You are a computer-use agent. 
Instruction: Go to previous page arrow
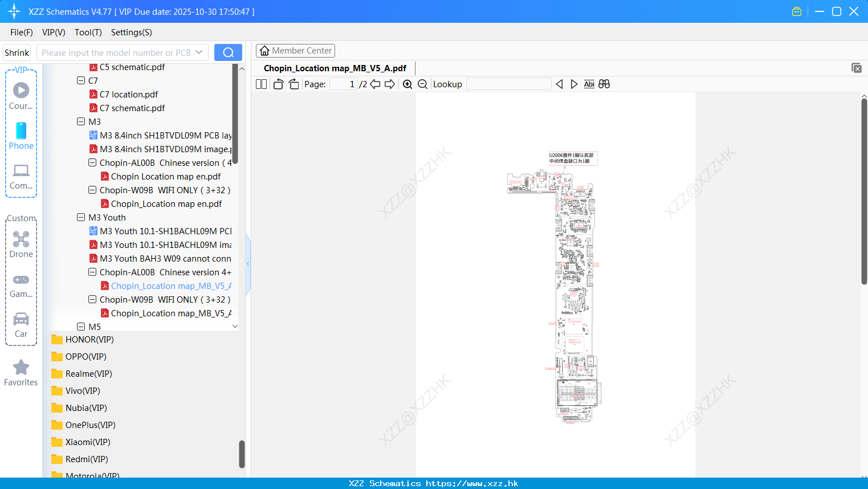(x=375, y=84)
